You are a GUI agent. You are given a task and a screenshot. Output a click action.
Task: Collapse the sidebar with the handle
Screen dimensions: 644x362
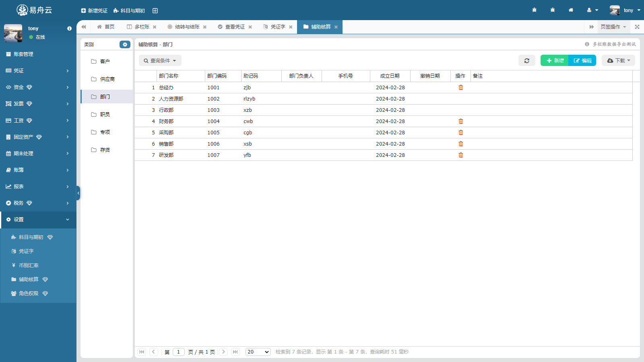pos(78,193)
